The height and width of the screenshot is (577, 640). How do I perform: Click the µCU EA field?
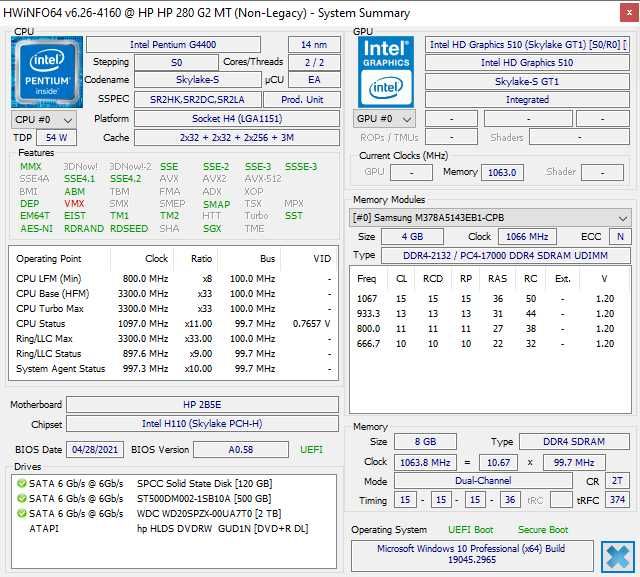click(314, 80)
